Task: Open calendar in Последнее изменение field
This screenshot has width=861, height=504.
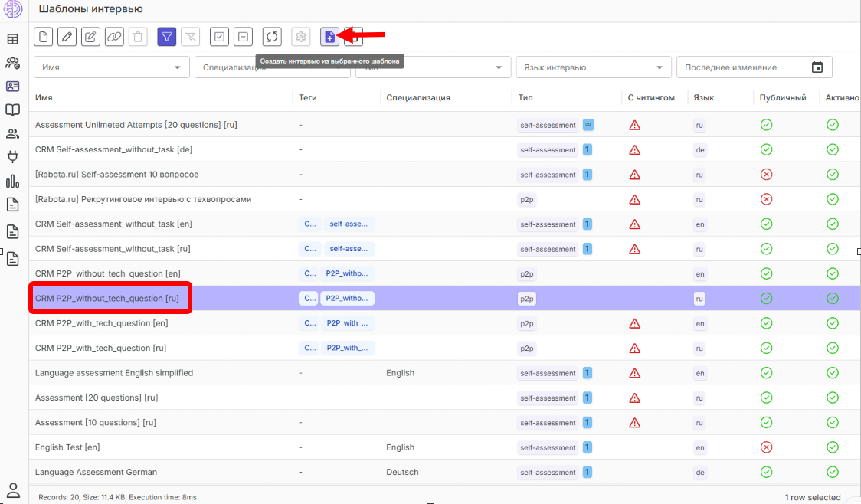Action: (817, 67)
